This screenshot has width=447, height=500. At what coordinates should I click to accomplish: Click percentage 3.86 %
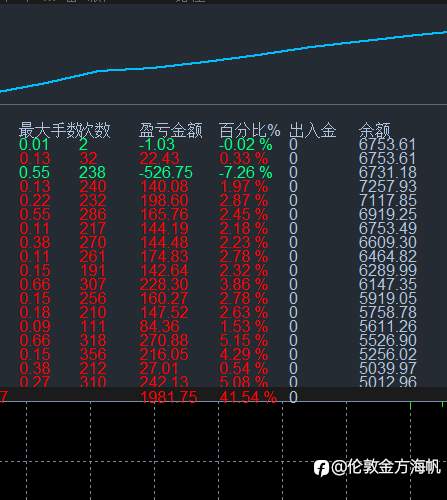244,285
